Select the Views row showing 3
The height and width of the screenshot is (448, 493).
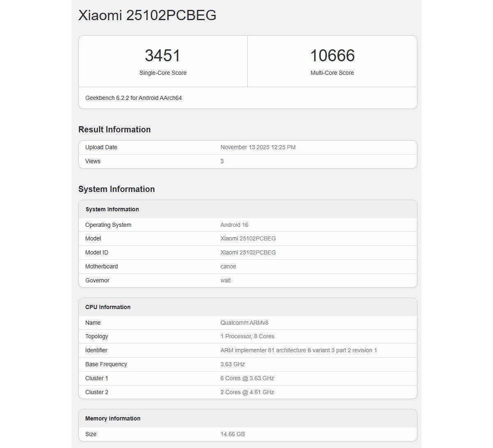tap(246, 161)
